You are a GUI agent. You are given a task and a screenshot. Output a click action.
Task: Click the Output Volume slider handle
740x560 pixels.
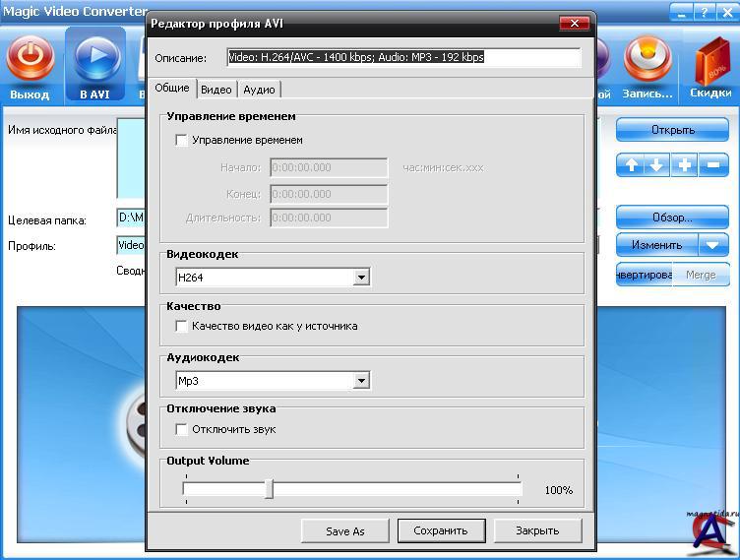tap(269, 489)
